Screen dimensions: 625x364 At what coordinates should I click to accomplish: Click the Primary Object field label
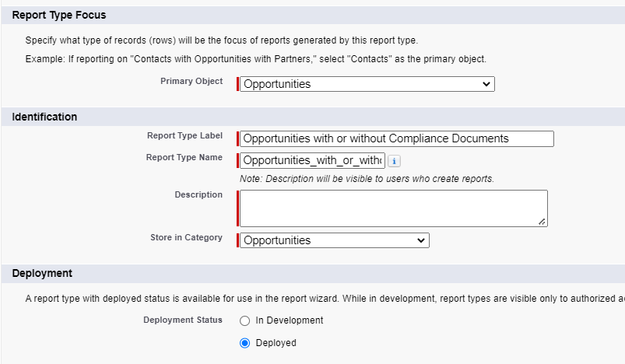(x=191, y=81)
